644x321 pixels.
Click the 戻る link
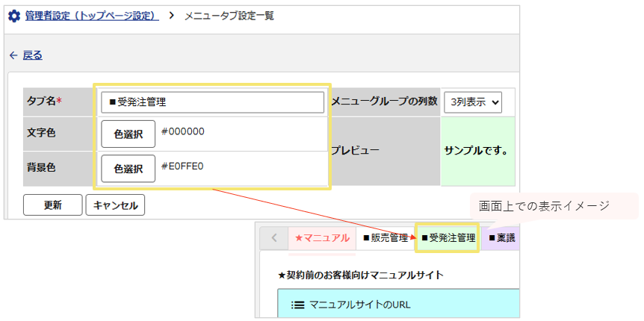pos(32,55)
